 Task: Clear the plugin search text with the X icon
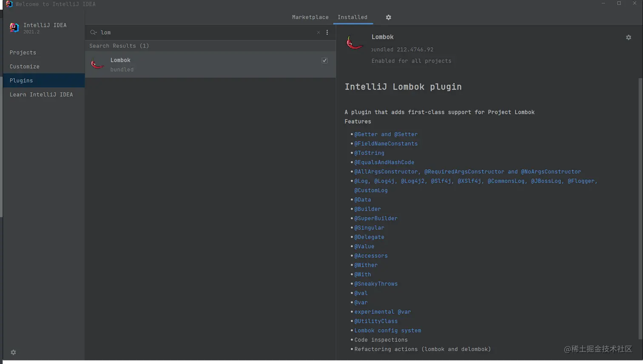click(x=318, y=32)
